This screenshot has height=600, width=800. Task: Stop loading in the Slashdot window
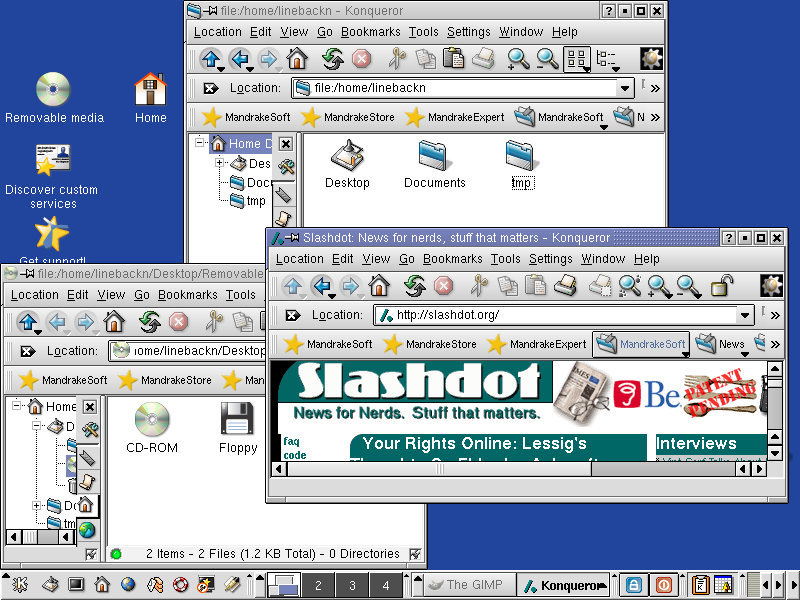click(x=443, y=286)
